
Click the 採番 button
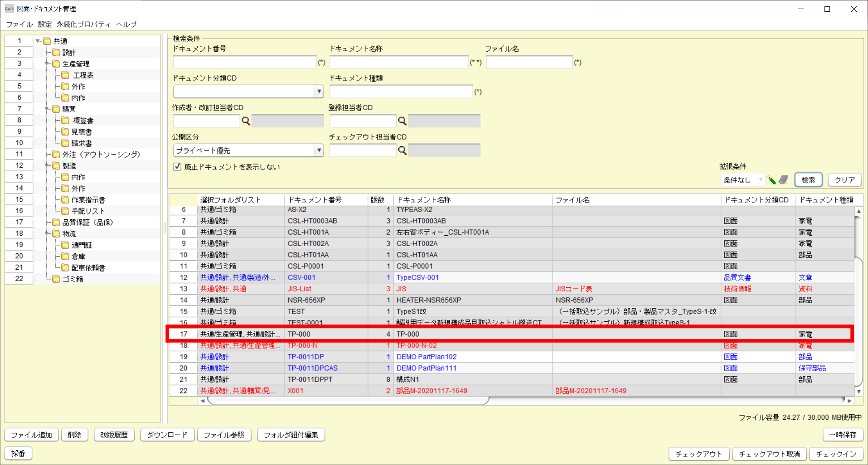pyautogui.click(x=18, y=453)
